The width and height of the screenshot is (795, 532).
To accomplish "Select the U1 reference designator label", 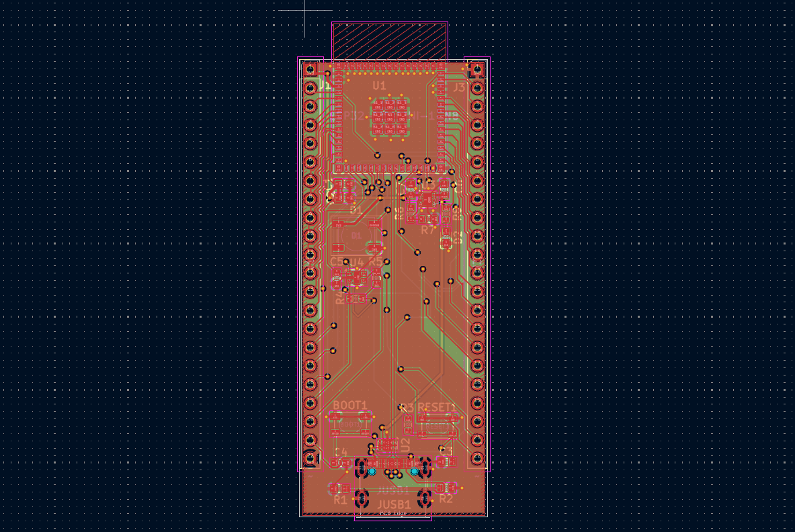I will 379,85.
